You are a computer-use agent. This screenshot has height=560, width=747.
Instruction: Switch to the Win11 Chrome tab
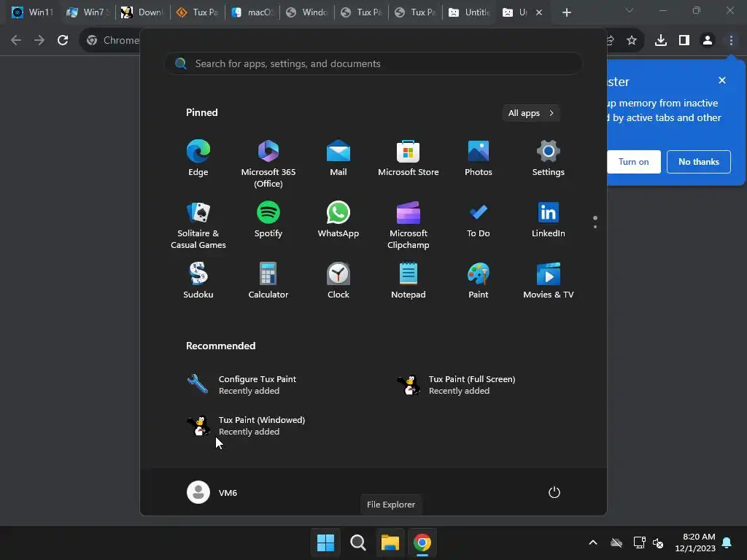click(x=32, y=12)
